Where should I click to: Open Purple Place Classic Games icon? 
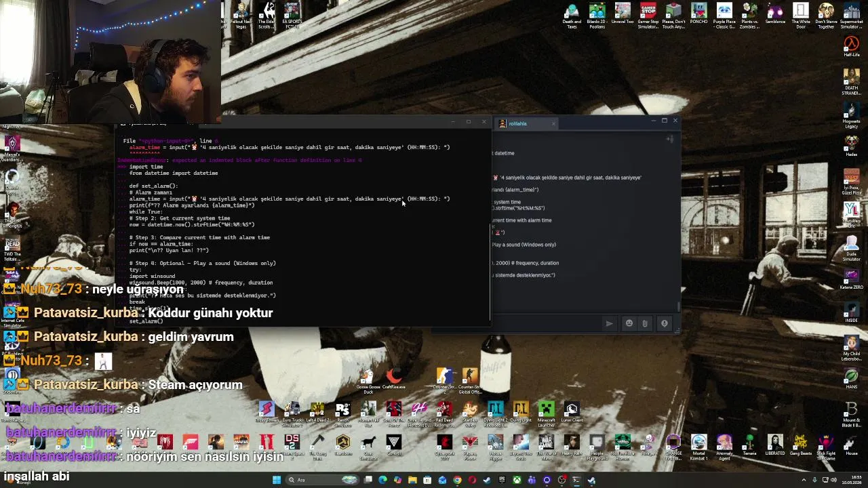coord(724,16)
